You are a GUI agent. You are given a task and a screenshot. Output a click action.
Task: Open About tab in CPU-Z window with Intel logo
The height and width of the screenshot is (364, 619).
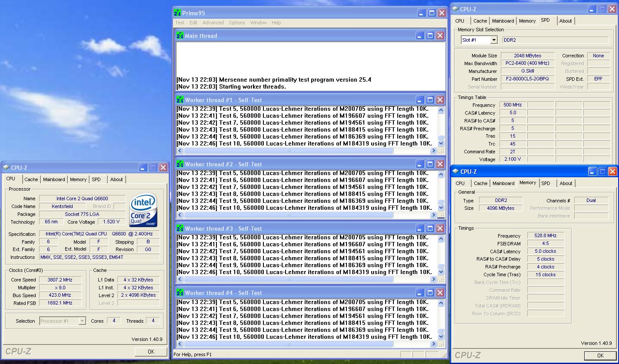(116, 179)
